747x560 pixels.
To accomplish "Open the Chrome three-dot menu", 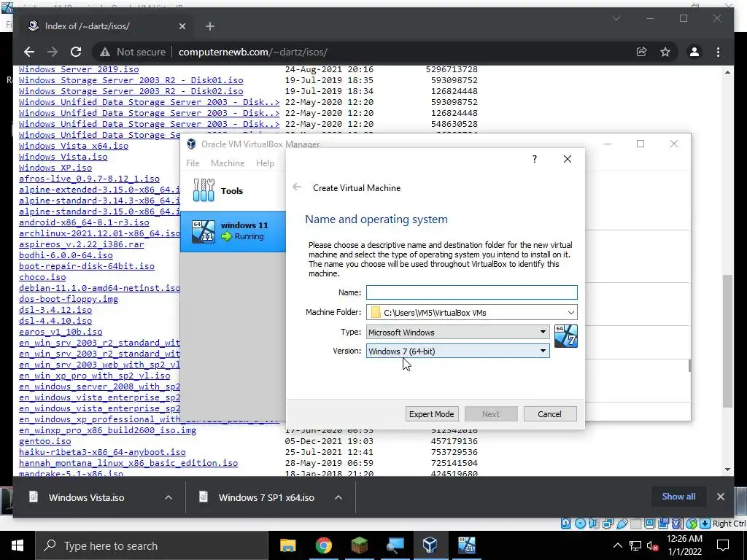I will pos(718,52).
